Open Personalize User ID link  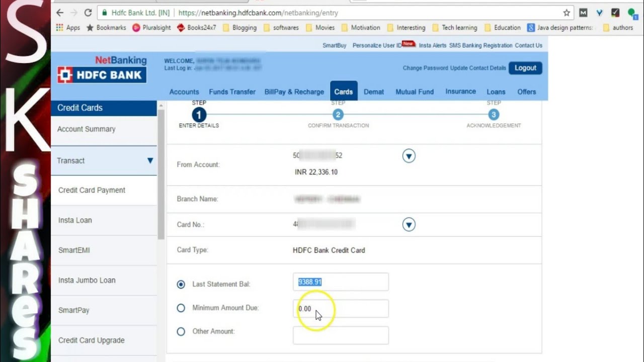tap(377, 45)
